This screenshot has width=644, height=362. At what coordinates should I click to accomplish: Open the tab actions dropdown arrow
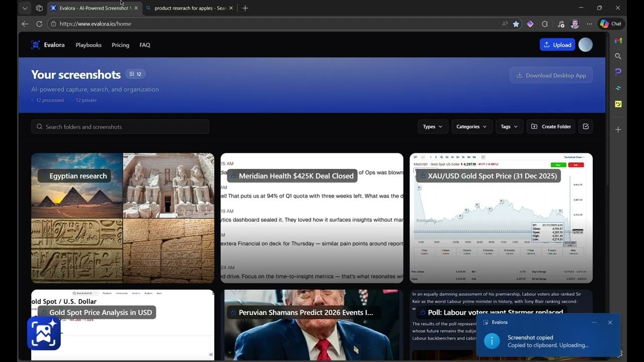pyautogui.click(x=25, y=8)
